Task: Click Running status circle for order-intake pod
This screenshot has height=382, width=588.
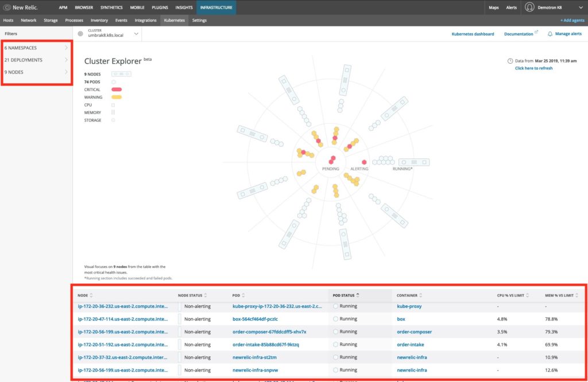Action: (x=335, y=345)
